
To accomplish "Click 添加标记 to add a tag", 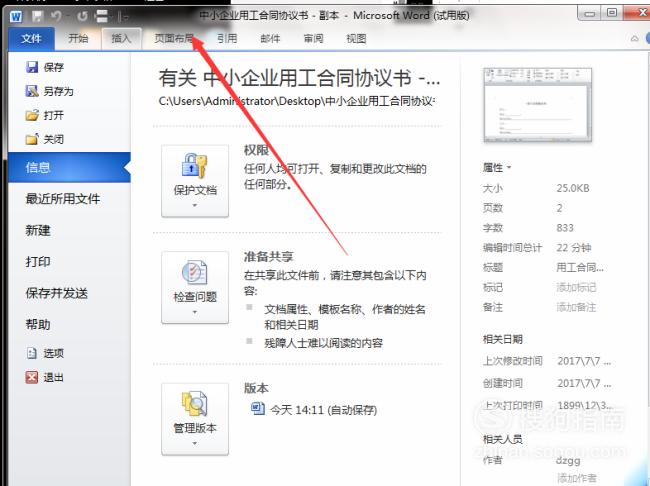I will [576, 287].
